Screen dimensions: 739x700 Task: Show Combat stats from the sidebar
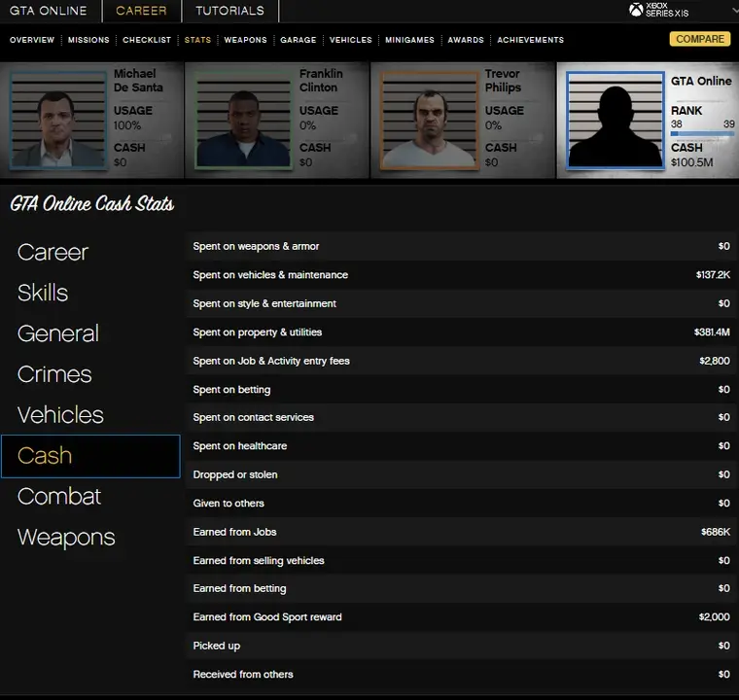pyautogui.click(x=59, y=496)
